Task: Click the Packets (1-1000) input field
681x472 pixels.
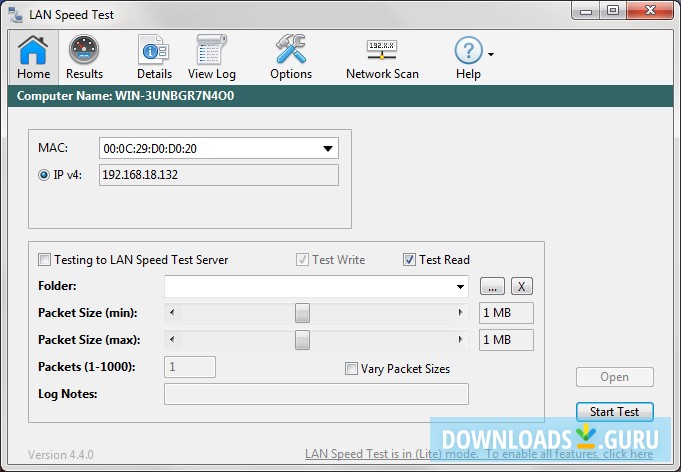Action: click(190, 367)
